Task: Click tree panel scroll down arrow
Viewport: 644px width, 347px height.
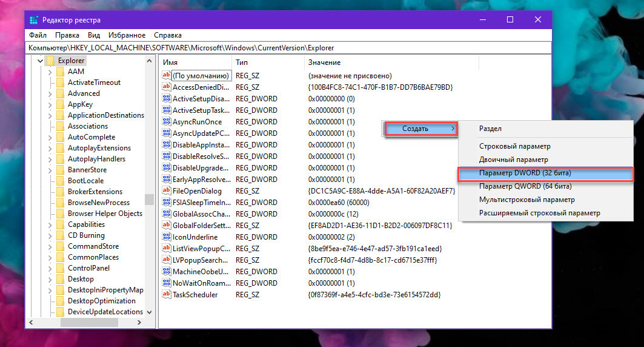Action: pos(149,312)
